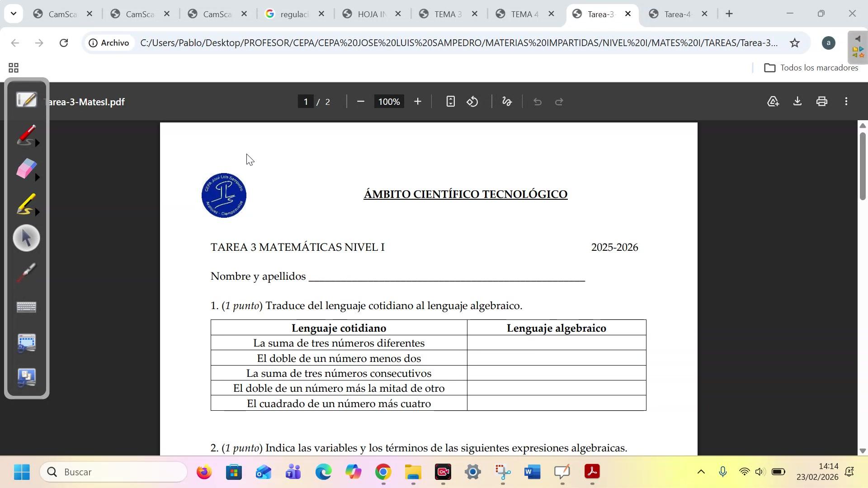The image size is (868, 488).
Task: Click the page number input field
Action: [x=306, y=102]
